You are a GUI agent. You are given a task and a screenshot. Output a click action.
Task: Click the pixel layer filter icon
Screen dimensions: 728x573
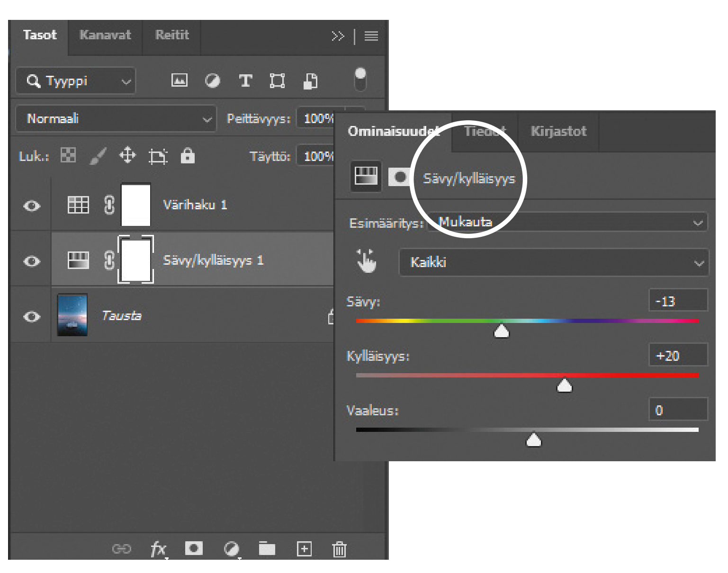[179, 81]
